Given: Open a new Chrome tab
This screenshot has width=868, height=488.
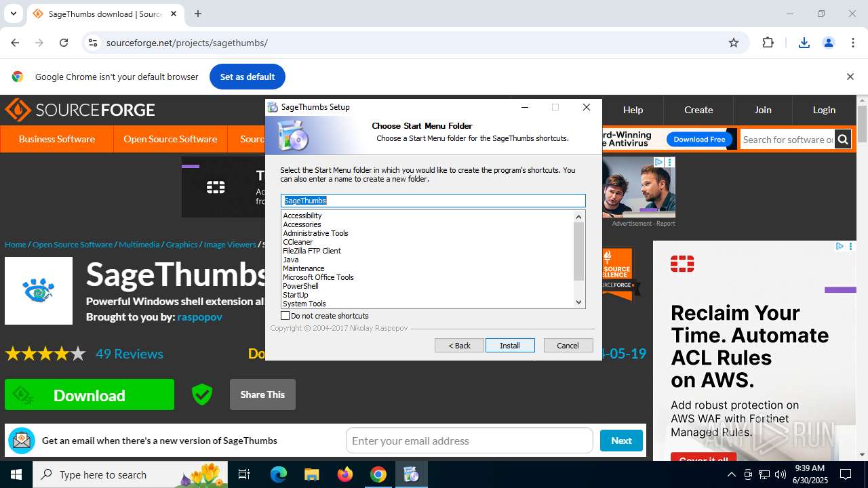Looking at the screenshot, I should click(x=198, y=14).
